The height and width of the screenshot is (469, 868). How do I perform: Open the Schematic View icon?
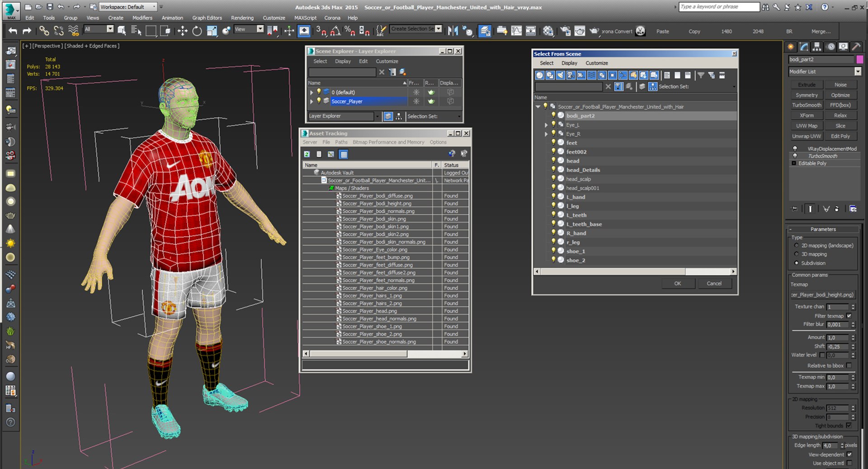click(531, 31)
